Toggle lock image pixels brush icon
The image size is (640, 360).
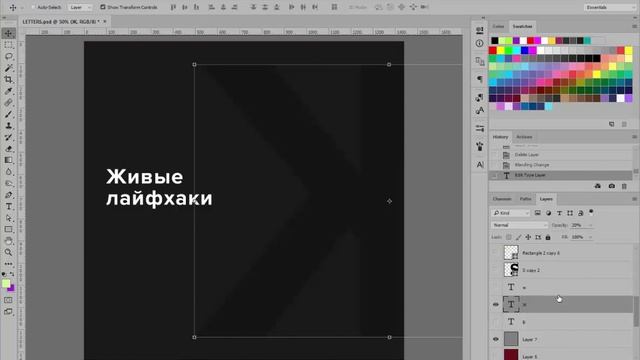pyautogui.click(x=518, y=237)
